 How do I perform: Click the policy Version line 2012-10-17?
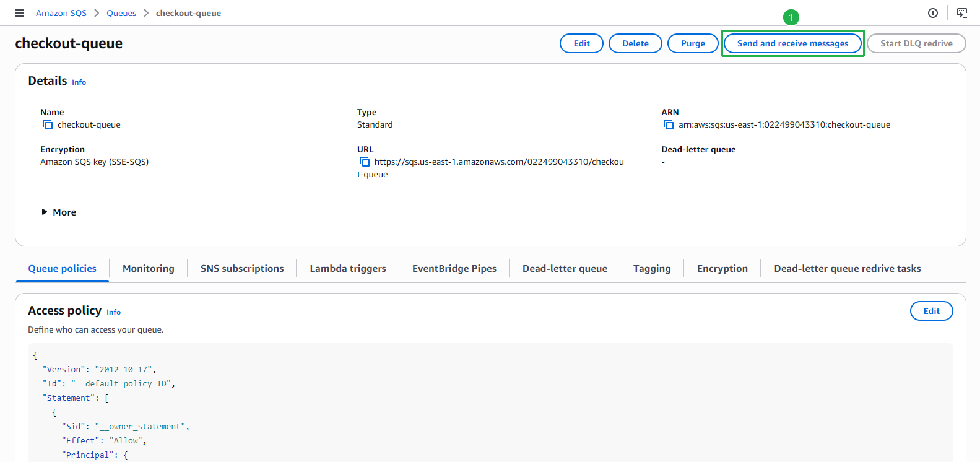pos(99,370)
